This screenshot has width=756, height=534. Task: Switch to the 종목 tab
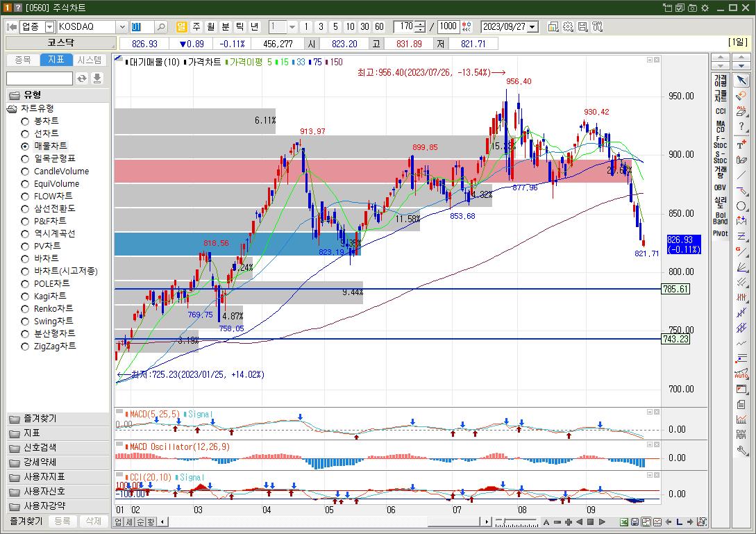point(23,60)
